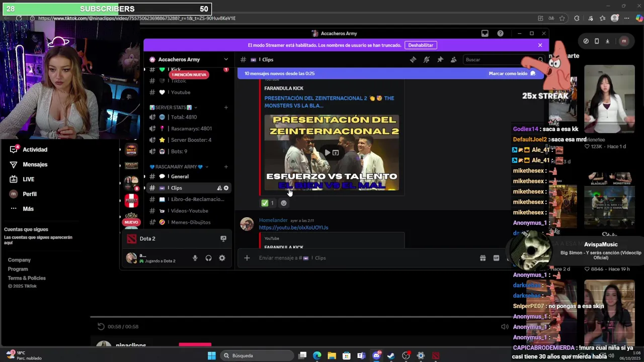Image resolution: width=644 pixels, height=362 pixels.
Task: Open gift icon in message bar
Action: pyautogui.click(x=482, y=258)
